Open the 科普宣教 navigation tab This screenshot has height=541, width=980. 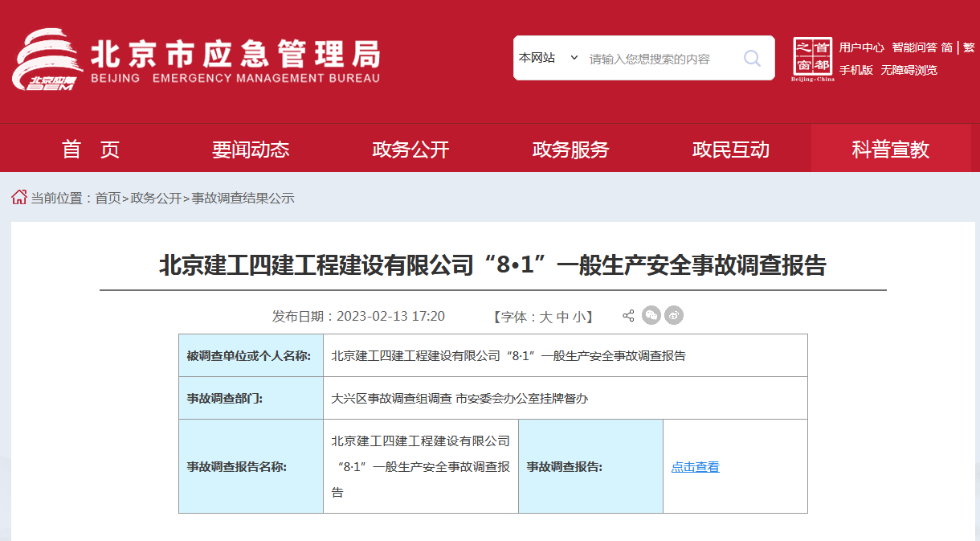pos(891,149)
